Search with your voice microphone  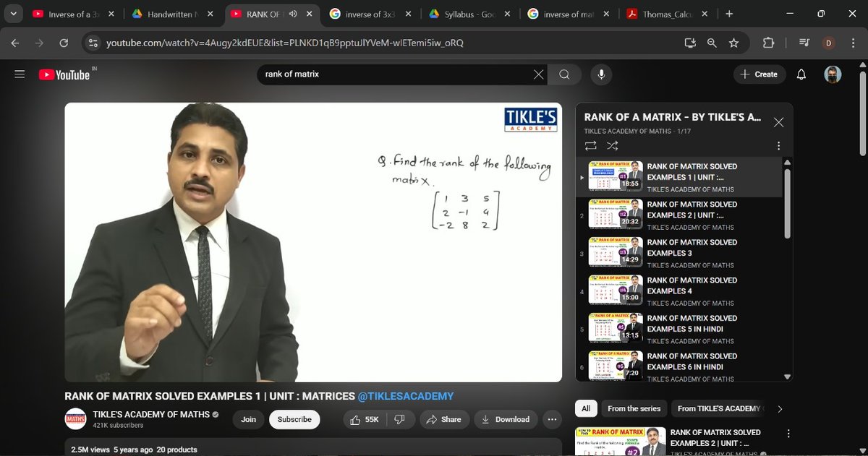[x=600, y=74]
